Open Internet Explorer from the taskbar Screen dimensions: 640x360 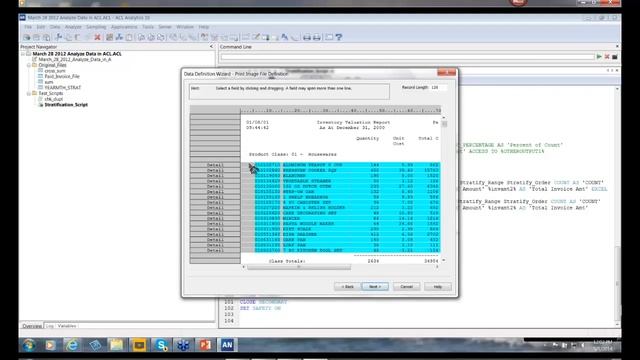73,345
